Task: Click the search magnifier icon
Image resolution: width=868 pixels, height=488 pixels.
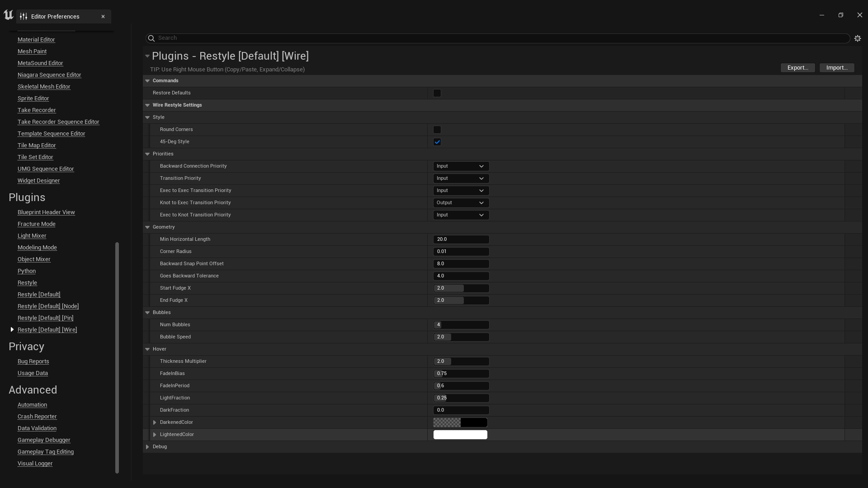Action: (x=151, y=38)
